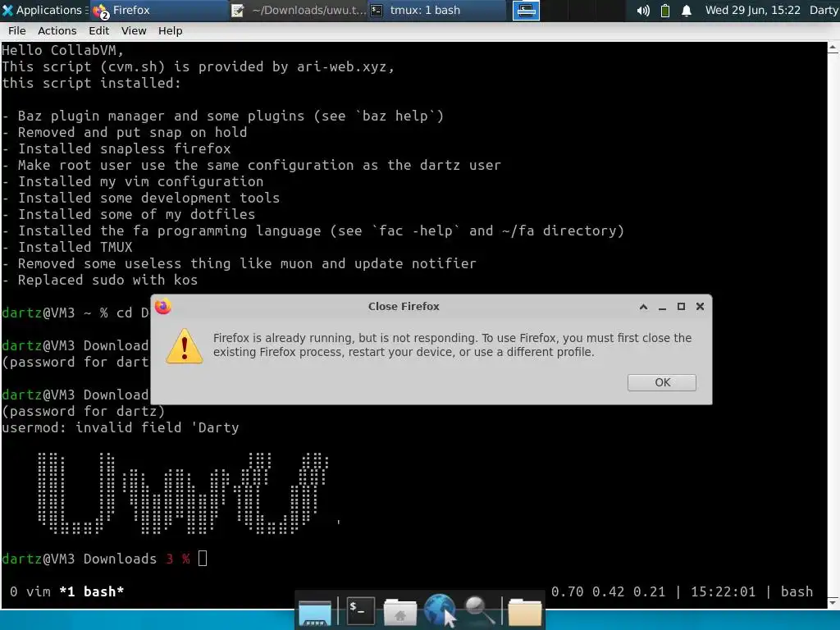Click the Firefox taskbar icon with badge 2
The height and width of the screenshot is (630, 840).
tap(100, 11)
